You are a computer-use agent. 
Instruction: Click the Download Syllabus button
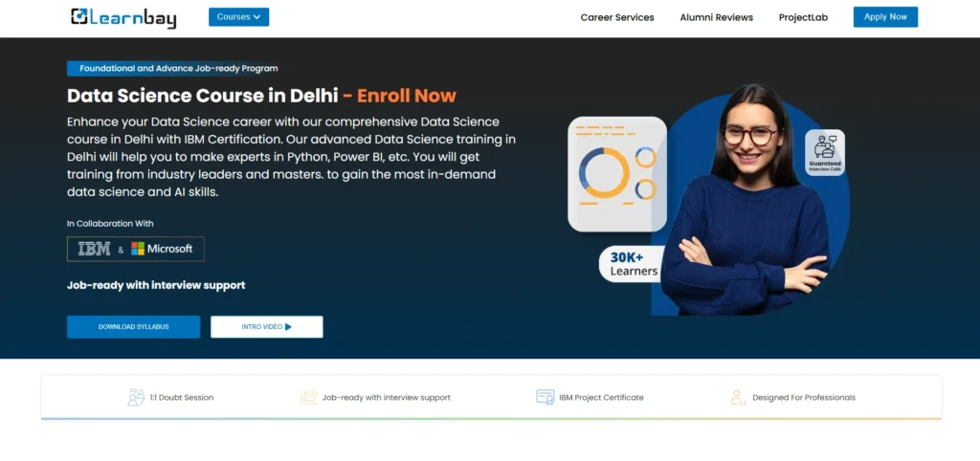(133, 327)
